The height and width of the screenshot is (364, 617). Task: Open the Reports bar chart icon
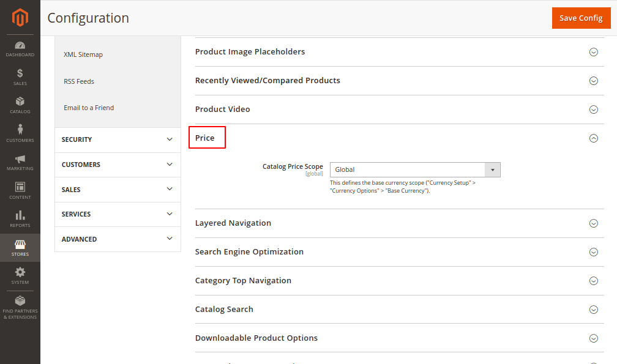click(x=20, y=219)
